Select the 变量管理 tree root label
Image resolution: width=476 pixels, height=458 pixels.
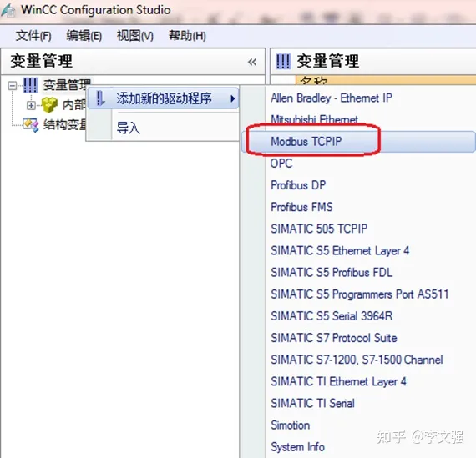[x=67, y=85]
